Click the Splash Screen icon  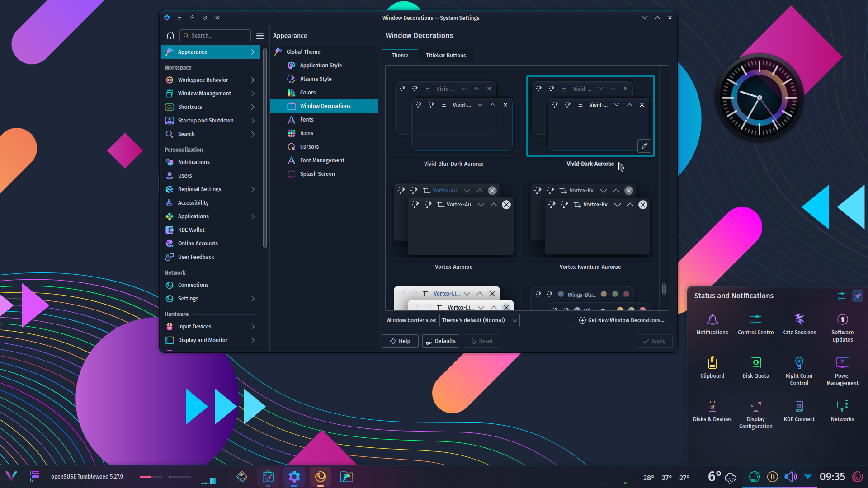pyautogui.click(x=292, y=174)
